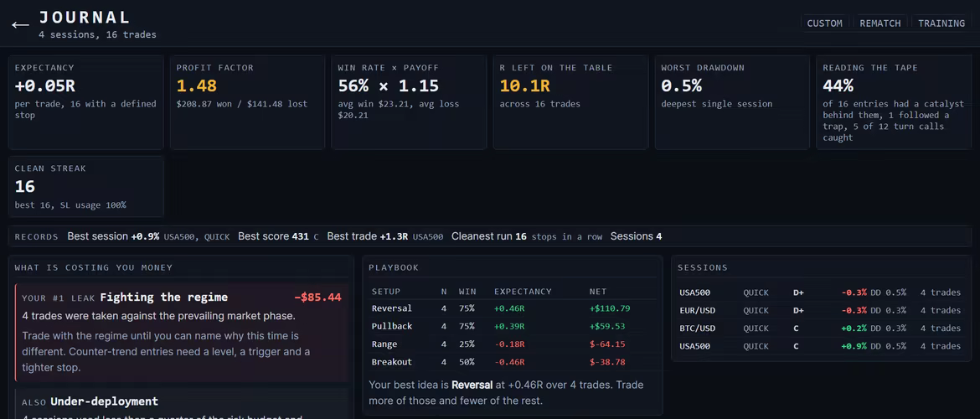
Task: Click the back arrow beside Journal
Action: 21,24
